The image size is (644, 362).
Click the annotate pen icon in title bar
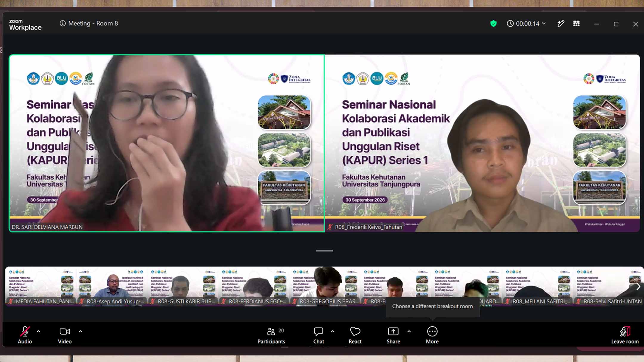(x=561, y=24)
